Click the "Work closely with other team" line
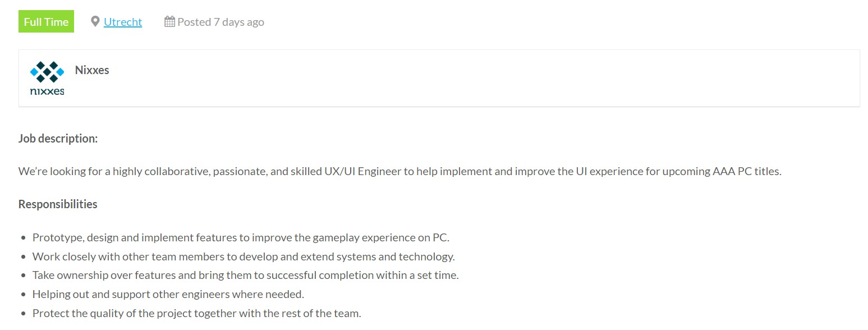This screenshot has width=868, height=330. pyautogui.click(x=244, y=256)
